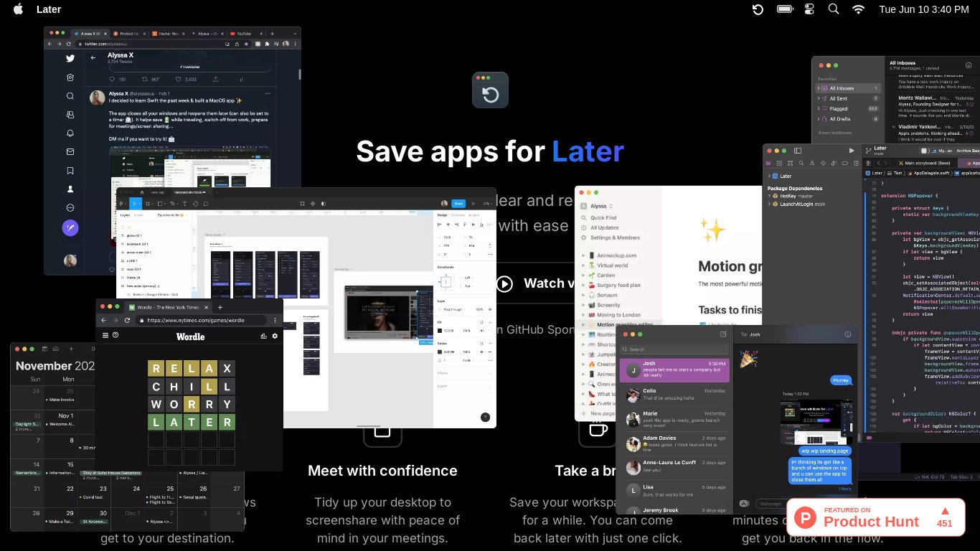Viewport: 980px width, 551px height.
Task: Open the Figma help question mark button
Action: point(485,418)
